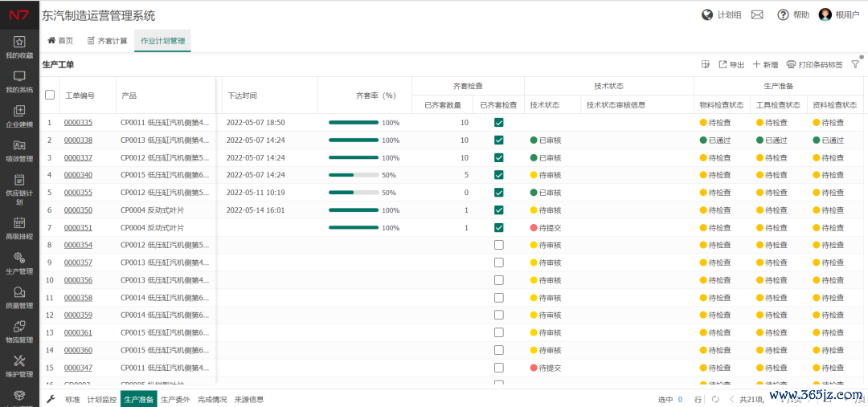
Task: Open 我的收藏 in the sidebar
Action: pos(19,47)
